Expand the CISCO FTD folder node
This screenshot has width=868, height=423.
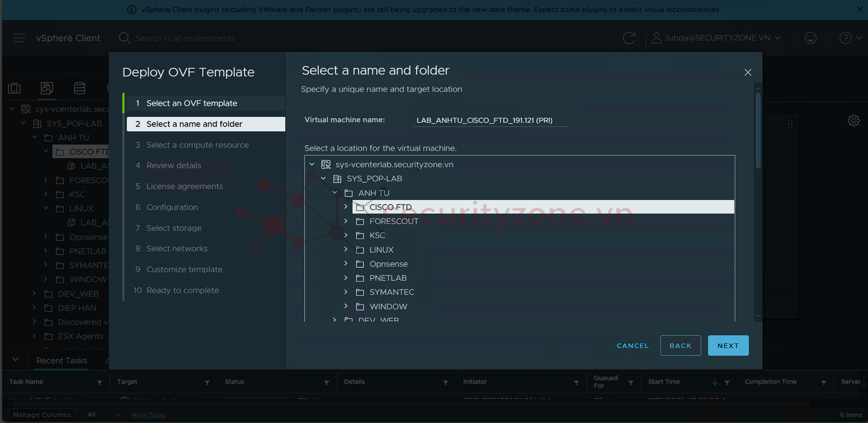(x=346, y=207)
